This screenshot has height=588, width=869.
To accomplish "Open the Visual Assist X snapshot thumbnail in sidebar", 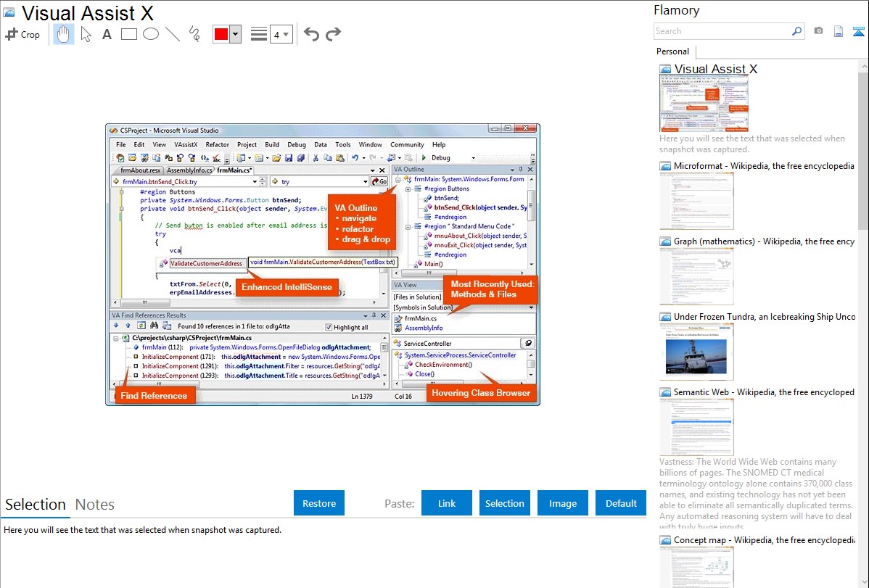I will tap(704, 104).
